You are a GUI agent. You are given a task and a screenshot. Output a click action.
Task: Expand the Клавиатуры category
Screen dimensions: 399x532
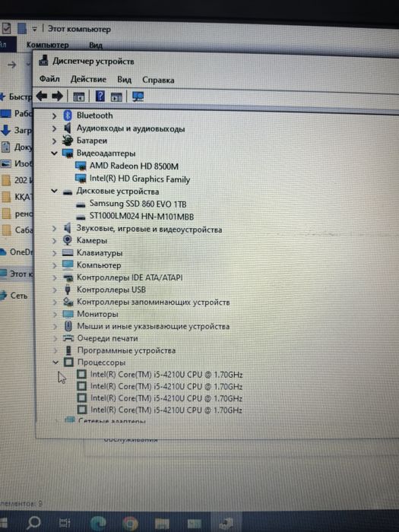coord(54,253)
